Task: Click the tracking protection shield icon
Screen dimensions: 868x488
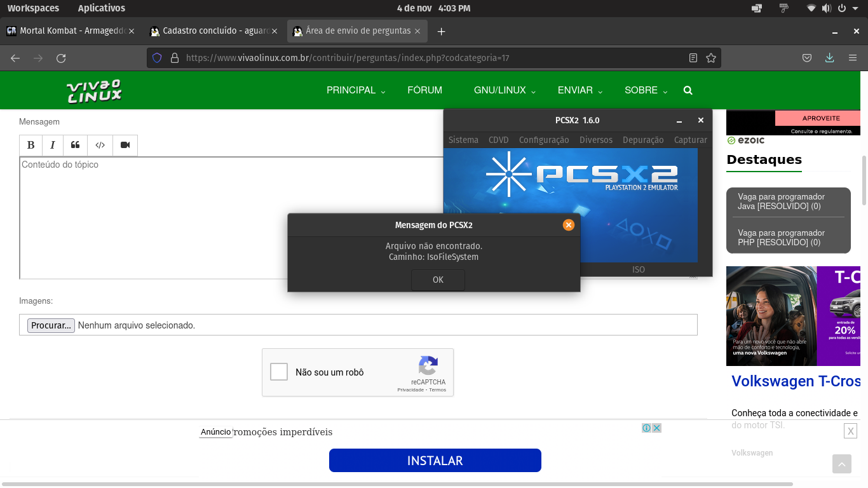Action: click(157, 58)
